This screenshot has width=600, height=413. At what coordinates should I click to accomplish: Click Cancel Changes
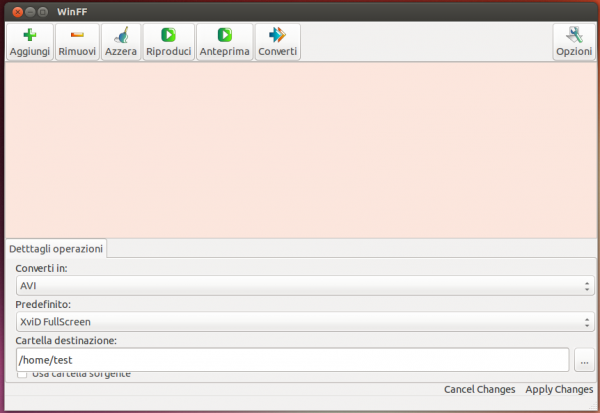pyautogui.click(x=479, y=389)
